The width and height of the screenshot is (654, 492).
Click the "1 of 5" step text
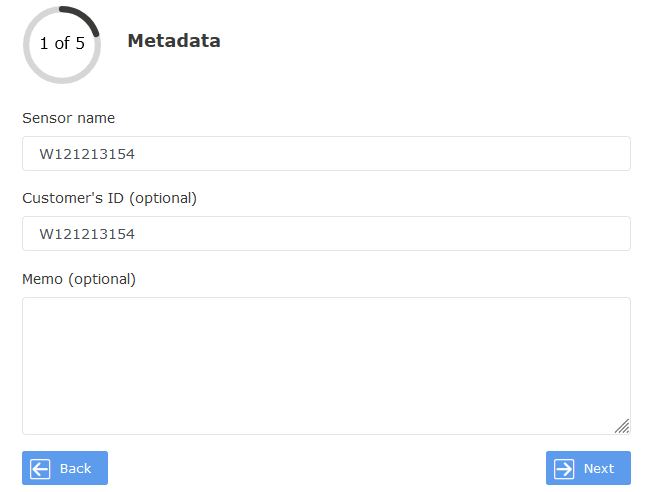[x=62, y=44]
